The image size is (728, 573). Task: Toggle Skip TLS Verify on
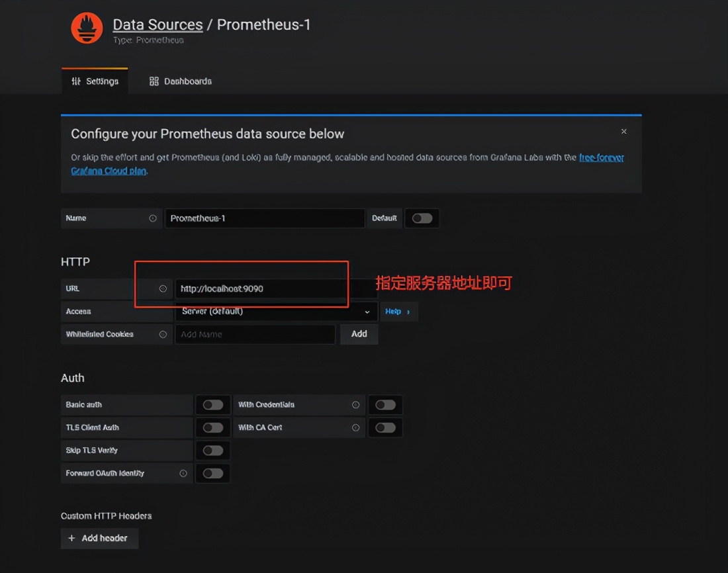(x=212, y=450)
